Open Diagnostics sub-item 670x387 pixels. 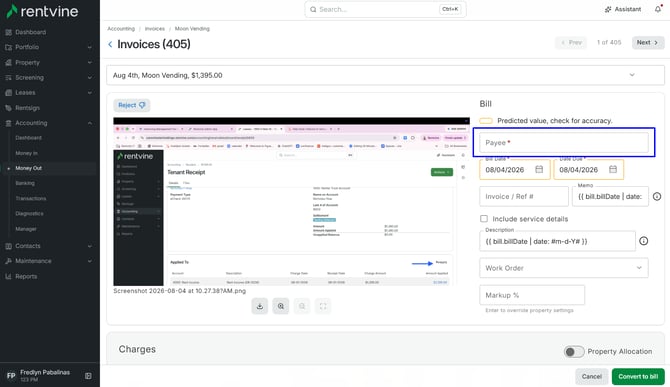coord(29,213)
